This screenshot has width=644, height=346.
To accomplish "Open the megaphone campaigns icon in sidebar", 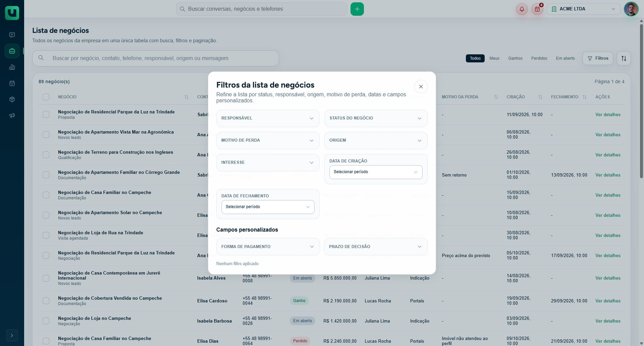I will [12, 116].
